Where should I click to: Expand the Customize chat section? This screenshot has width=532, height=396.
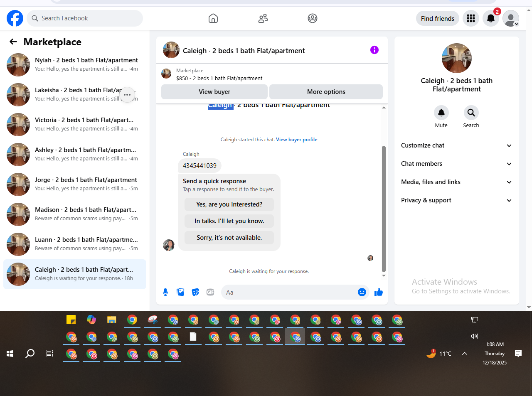coord(456,145)
